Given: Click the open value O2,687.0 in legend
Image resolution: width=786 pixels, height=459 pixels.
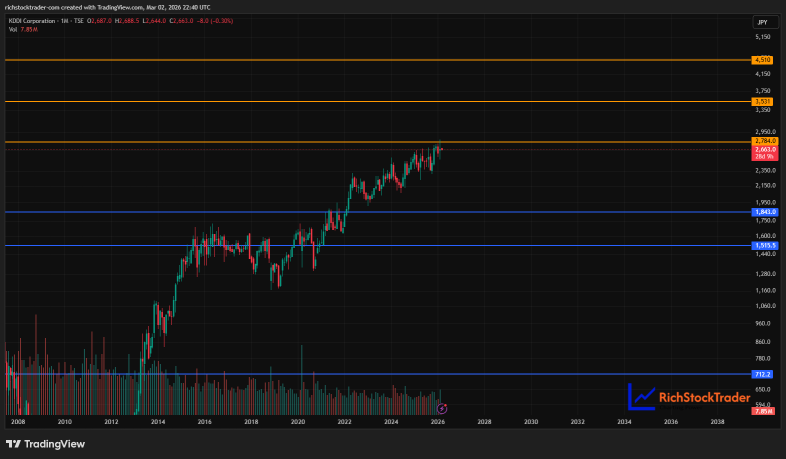Looking at the screenshot, I should 99,21.
